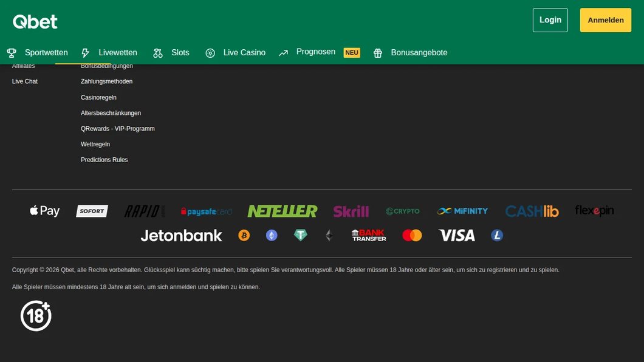This screenshot has width=644, height=362.
Task: Click the Bonusangebote gift icon
Action: [378, 53]
